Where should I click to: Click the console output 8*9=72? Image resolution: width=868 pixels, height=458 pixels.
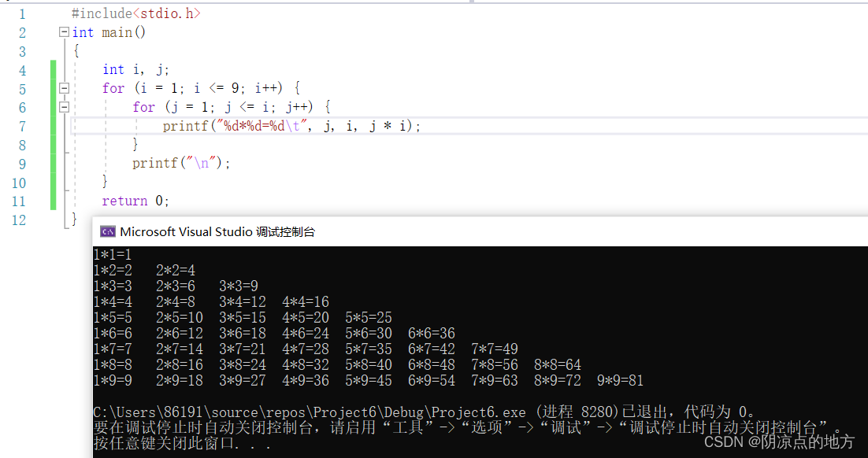pyautogui.click(x=558, y=381)
